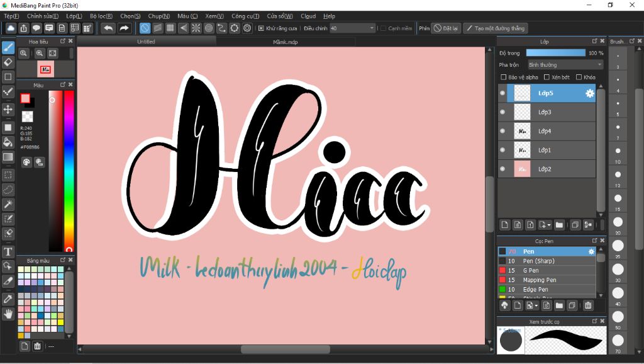The height and width of the screenshot is (364, 644).
Task: Click the Redo arrow in toolbar
Action: pos(124,28)
